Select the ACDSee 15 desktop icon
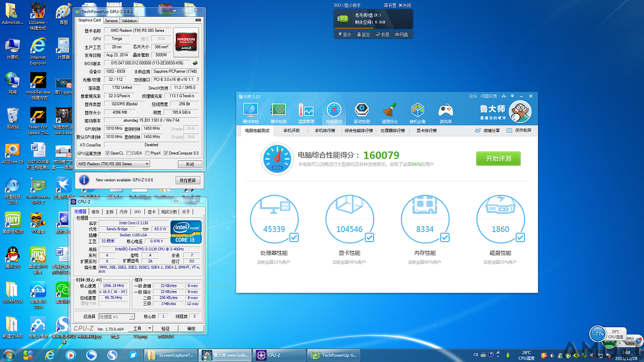 [x=13, y=154]
